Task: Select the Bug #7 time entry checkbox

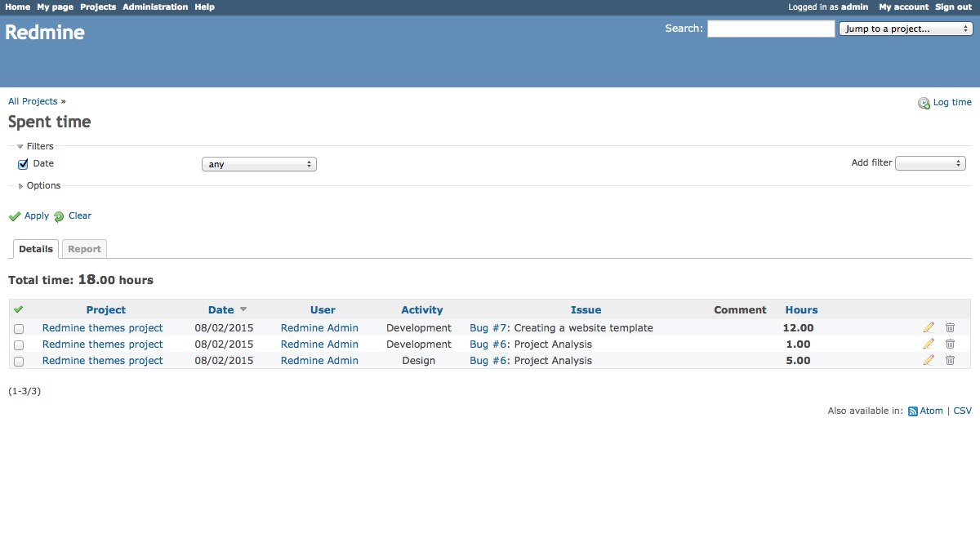Action: pyautogui.click(x=19, y=328)
